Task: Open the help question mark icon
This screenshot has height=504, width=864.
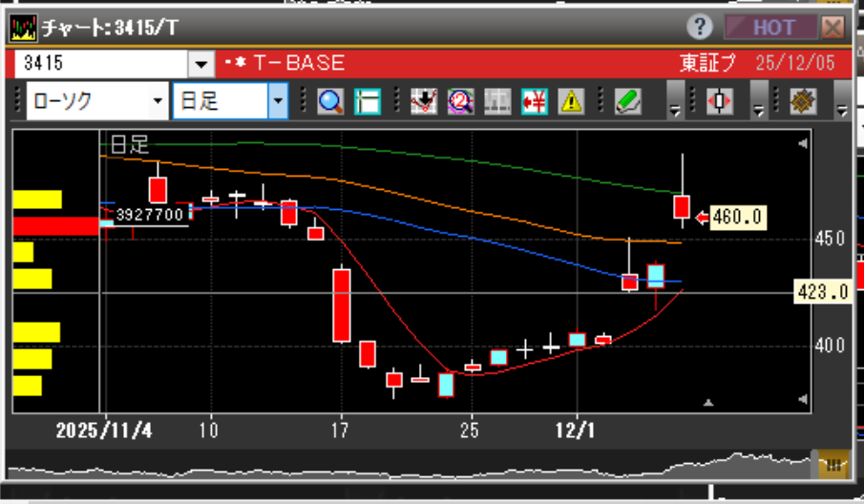Action: [702, 27]
